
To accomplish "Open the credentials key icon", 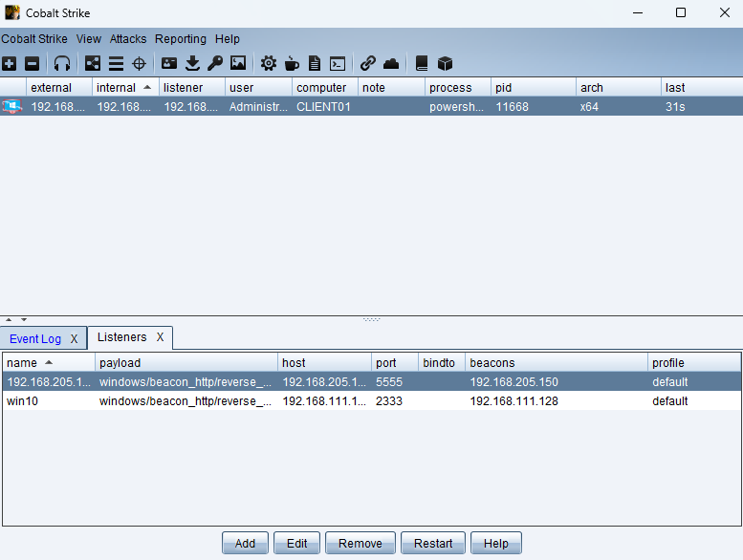I will [x=215, y=63].
